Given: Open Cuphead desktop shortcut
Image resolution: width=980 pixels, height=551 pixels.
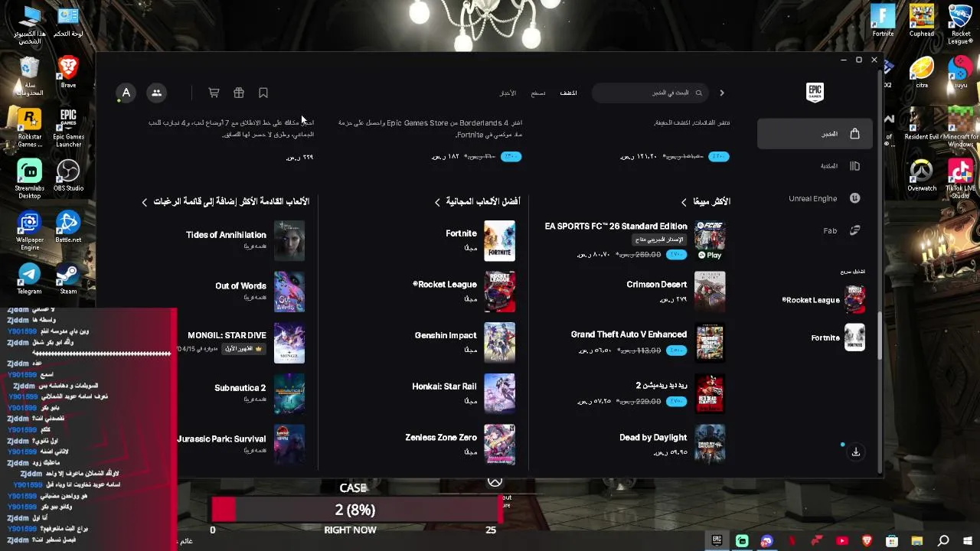Looking at the screenshot, I should pyautogui.click(x=922, y=21).
